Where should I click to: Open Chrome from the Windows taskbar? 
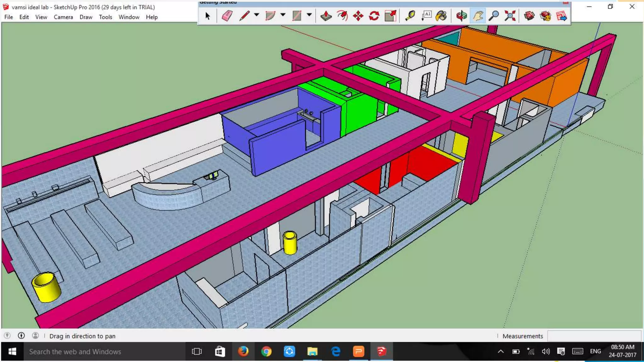[x=266, y=351]
